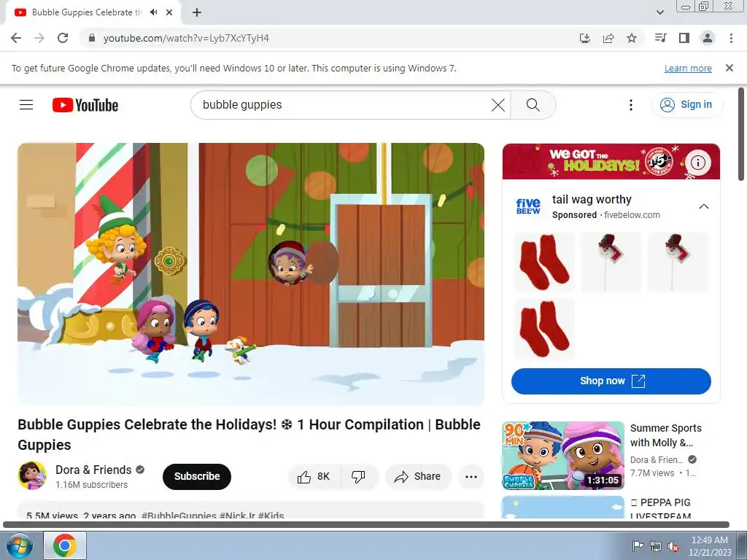Click the Learn more link
Viewport: 747px width, 560px height.
click(688, 68)
